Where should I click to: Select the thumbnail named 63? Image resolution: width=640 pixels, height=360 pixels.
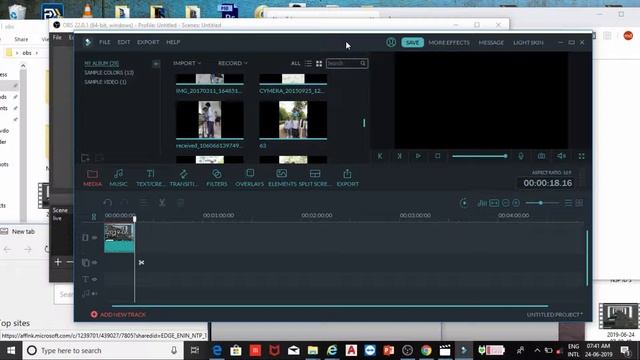[x=293, y=120]
